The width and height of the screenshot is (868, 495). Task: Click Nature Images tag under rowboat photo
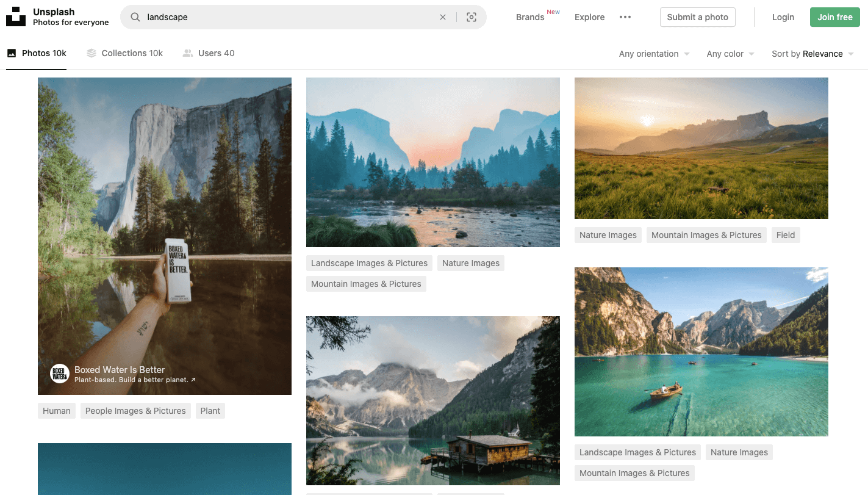(x=739, y=452)
